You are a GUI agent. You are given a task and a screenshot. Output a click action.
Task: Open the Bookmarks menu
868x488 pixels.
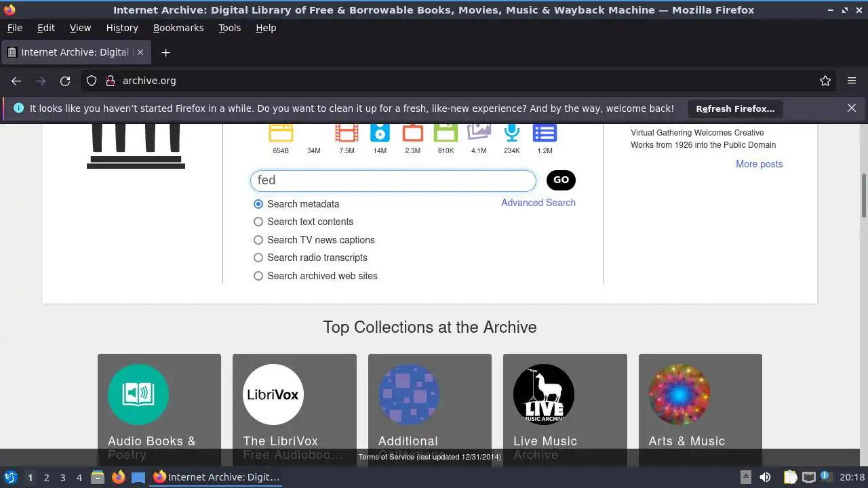pos(178,28)
